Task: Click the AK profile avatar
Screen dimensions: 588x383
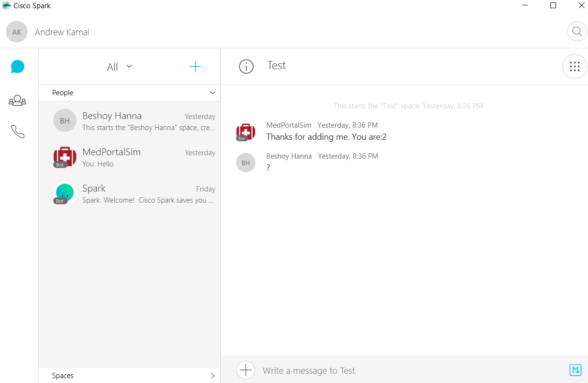Action: [x=16, y=32]
